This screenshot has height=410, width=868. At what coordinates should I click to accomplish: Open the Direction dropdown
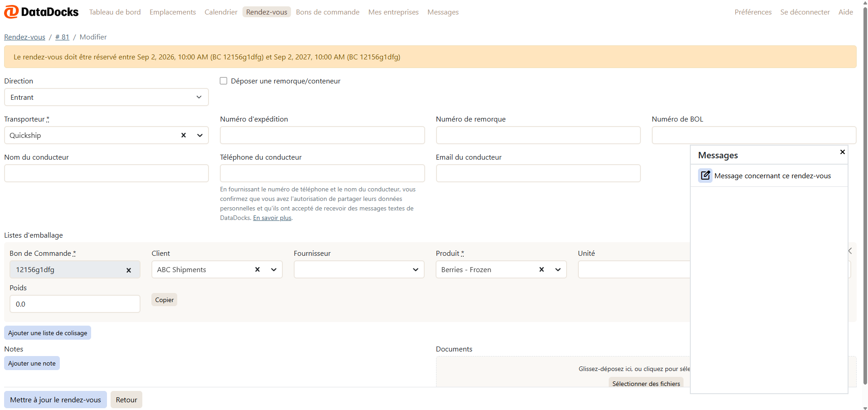click(x=107, y=97)
